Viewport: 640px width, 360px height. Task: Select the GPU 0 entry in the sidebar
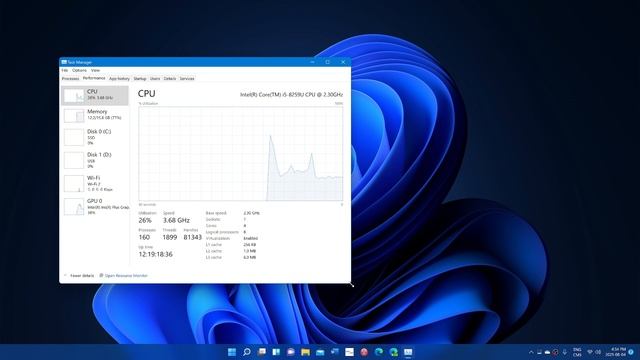95,207
